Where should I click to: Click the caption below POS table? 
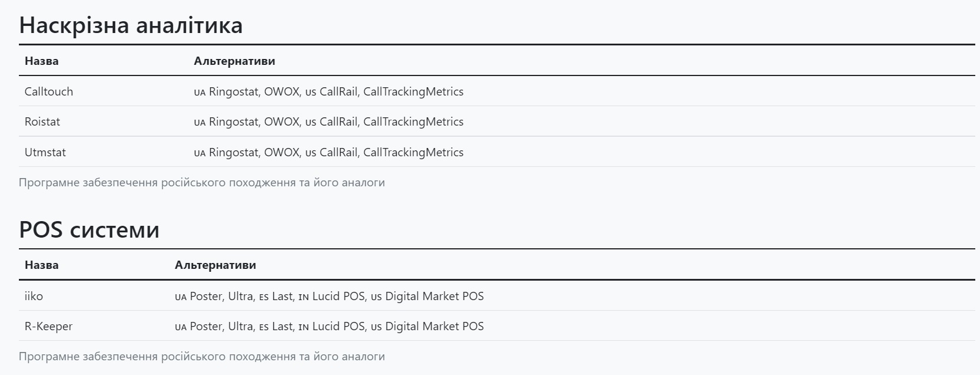pos(202,357)
